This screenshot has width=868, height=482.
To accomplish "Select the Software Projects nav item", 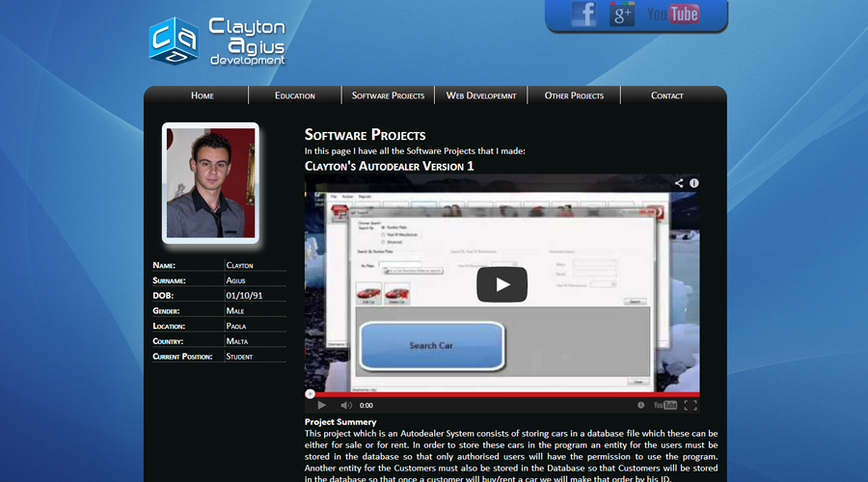I will (388, 95).
